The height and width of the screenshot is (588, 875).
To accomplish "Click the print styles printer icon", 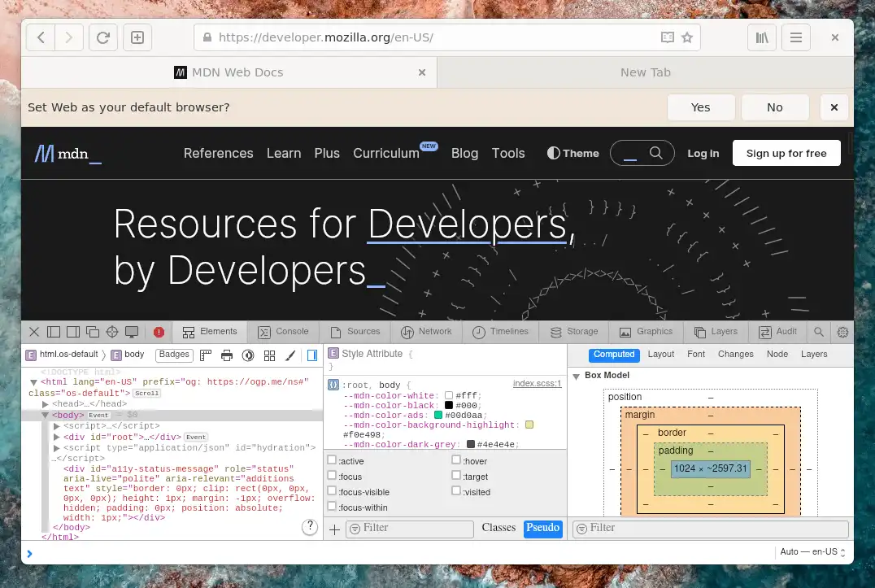I will point(227,355).
